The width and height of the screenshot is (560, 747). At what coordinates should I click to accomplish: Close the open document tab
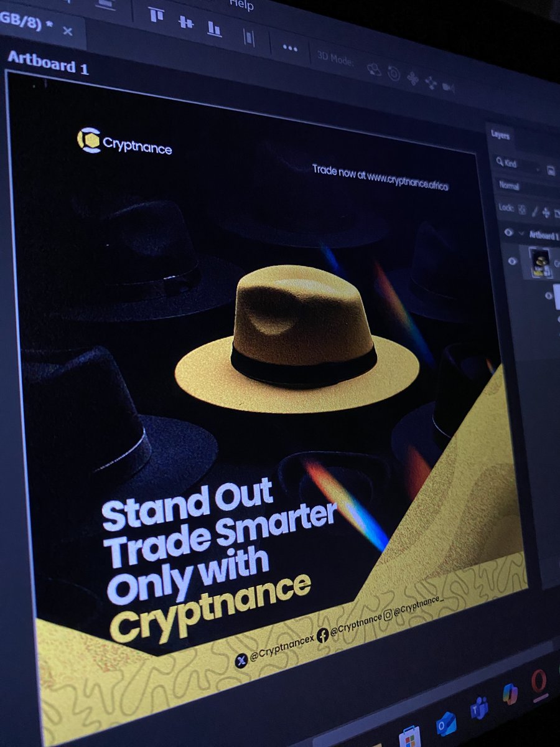(67, 30)
